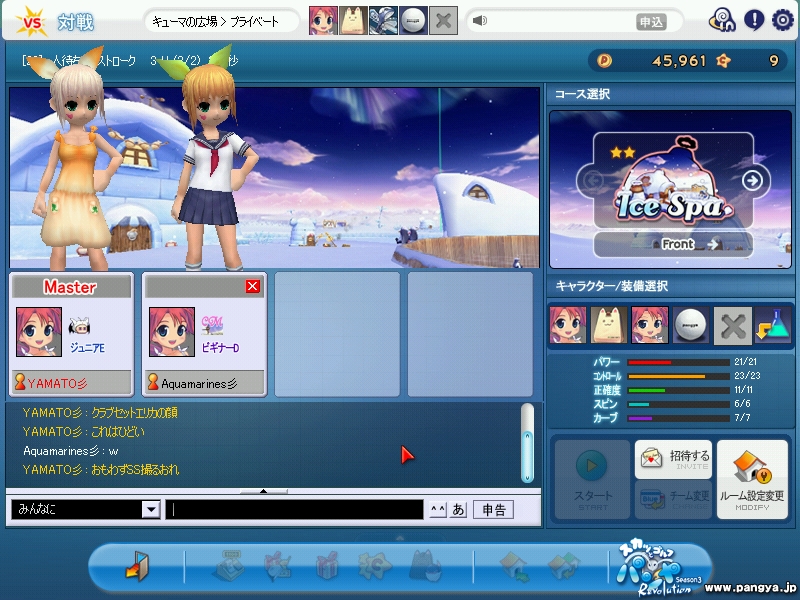800x600 pixels.
Task: Mute the speaker icon in broadcast bar
Action: [x=480, y=20]
